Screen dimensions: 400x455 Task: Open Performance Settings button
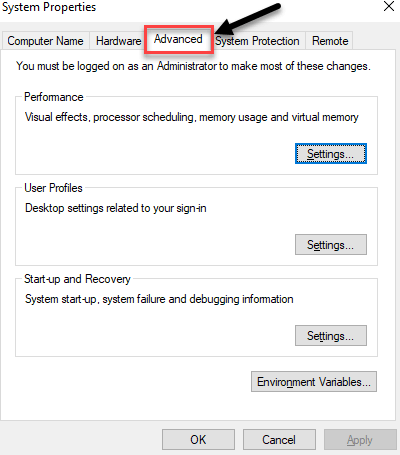331,154
